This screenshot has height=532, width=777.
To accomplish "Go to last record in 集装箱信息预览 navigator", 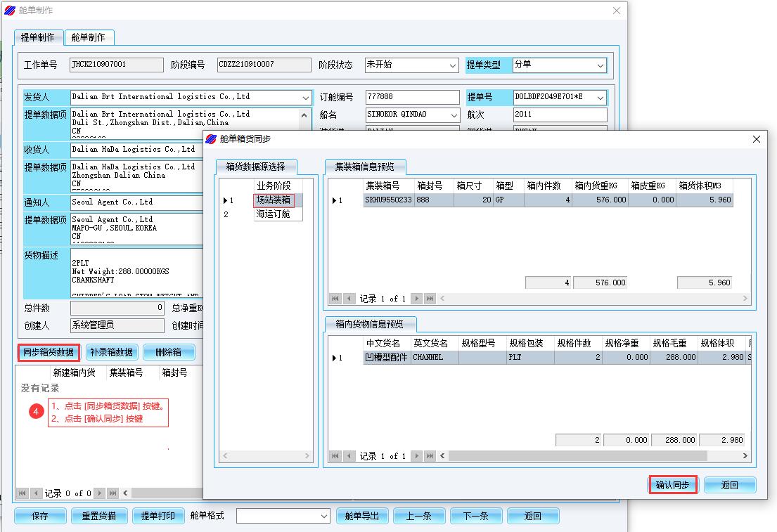I will (430, 299).
